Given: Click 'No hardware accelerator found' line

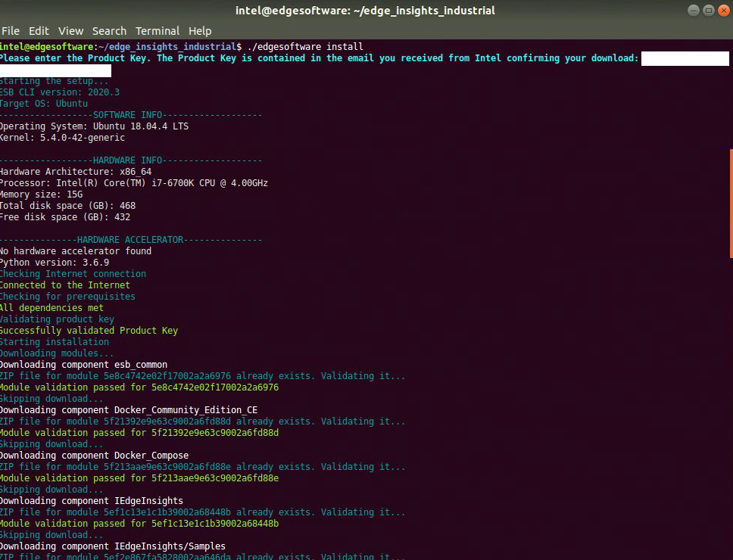Looking at the screenshot, I should point(76,250).
